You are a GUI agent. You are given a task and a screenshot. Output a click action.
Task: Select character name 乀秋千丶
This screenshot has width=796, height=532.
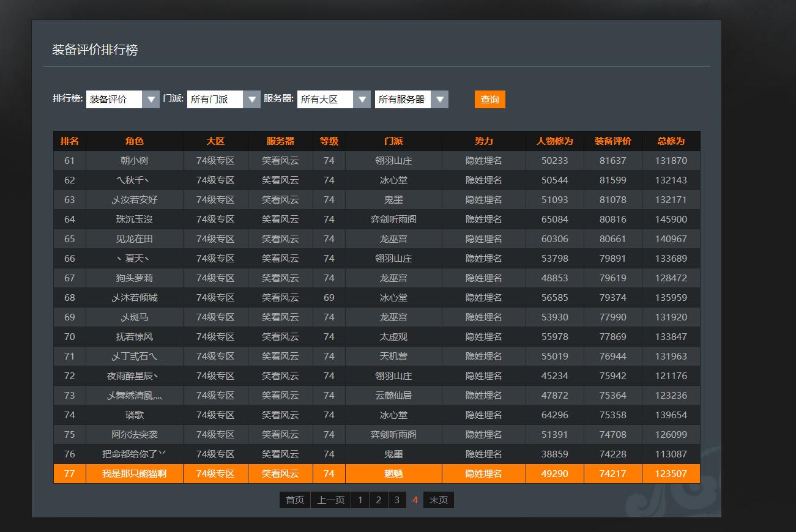click(133, 180)
